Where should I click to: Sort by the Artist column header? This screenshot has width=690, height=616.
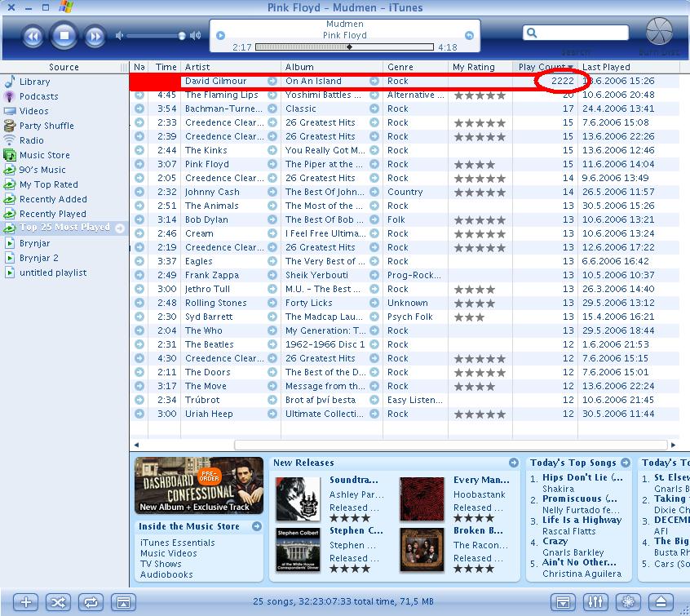click(x=231, y=67)
